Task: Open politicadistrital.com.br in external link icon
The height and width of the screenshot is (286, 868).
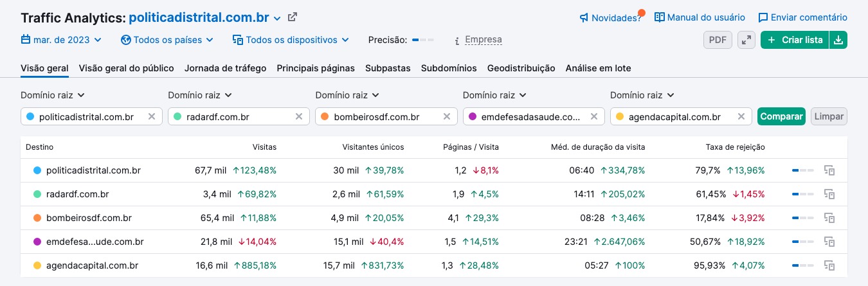Action: point(293,17)
